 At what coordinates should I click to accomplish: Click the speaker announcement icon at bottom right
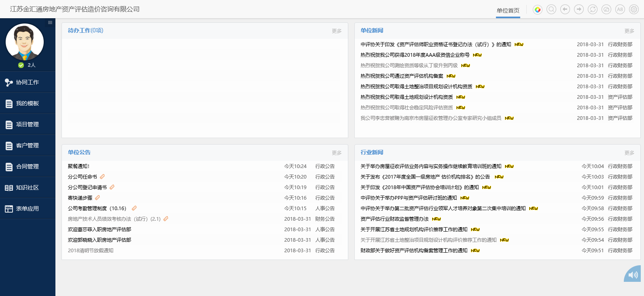(633, 275)
